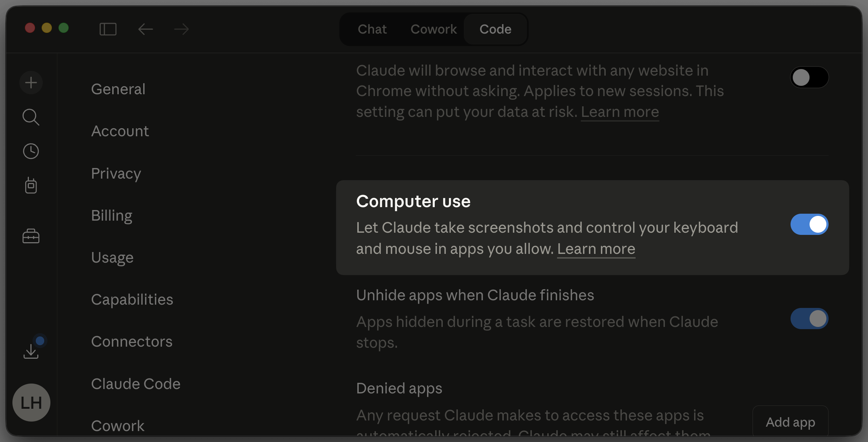Screen dimensions: 868x442
Task: View chat history via the clock icon
Action: [x=31, y=151]
